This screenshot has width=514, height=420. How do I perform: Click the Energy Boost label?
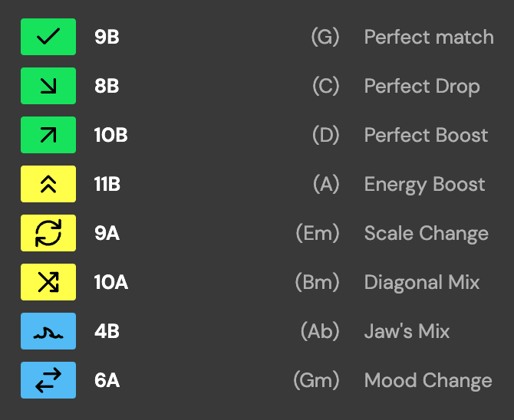point(424,184)
